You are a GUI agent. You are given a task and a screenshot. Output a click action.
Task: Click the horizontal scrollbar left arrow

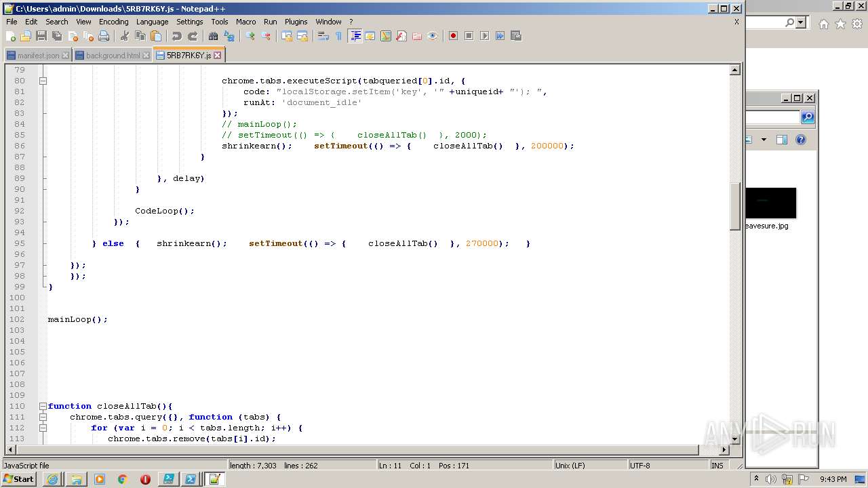click(x=10, y=449)
